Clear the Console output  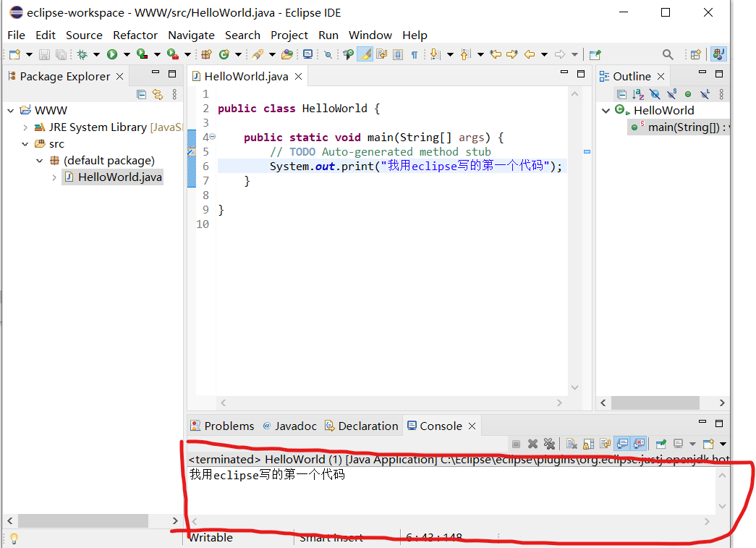pyautogui.click(x=572, y=444)
